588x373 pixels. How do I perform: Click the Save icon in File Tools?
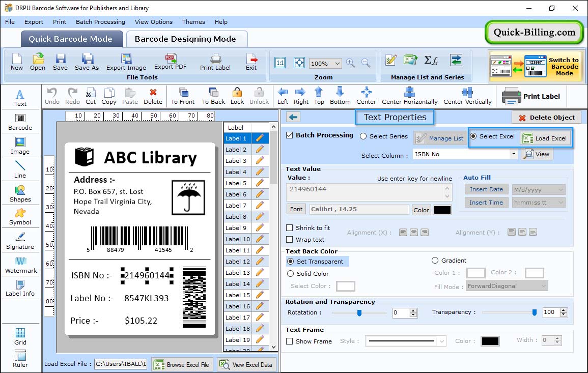pyautogui.click(x=61, y=62)
